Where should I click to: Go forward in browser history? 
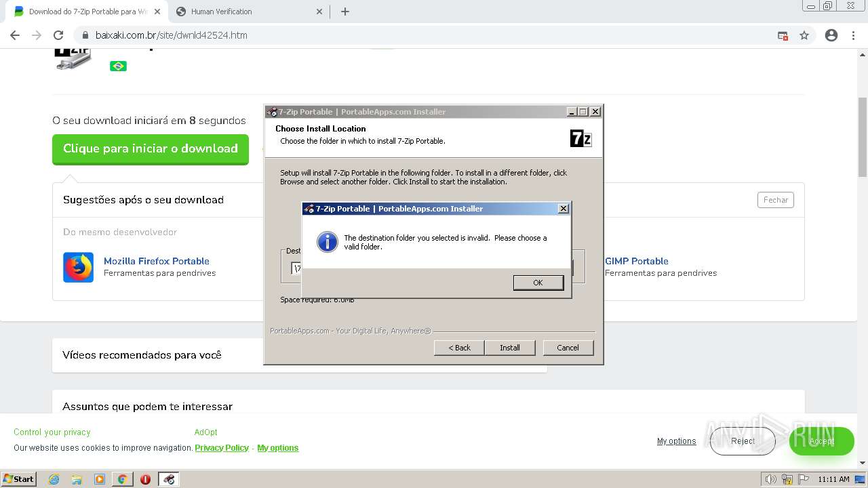pyautogui.click(x=37, y=35)
